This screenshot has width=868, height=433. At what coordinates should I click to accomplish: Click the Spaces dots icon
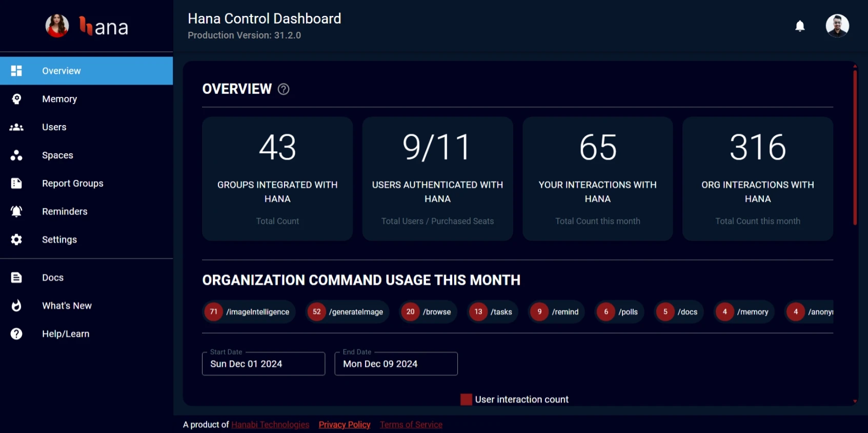point(16,155)
